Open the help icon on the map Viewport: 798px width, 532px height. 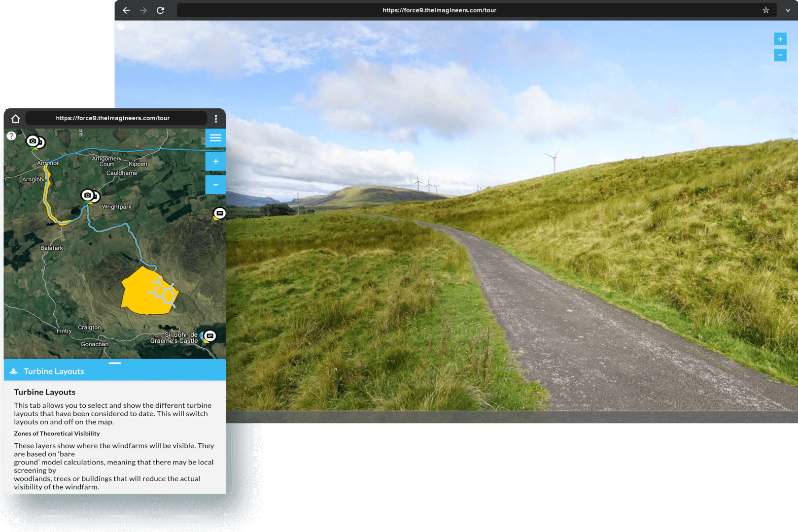click(11, 136)
